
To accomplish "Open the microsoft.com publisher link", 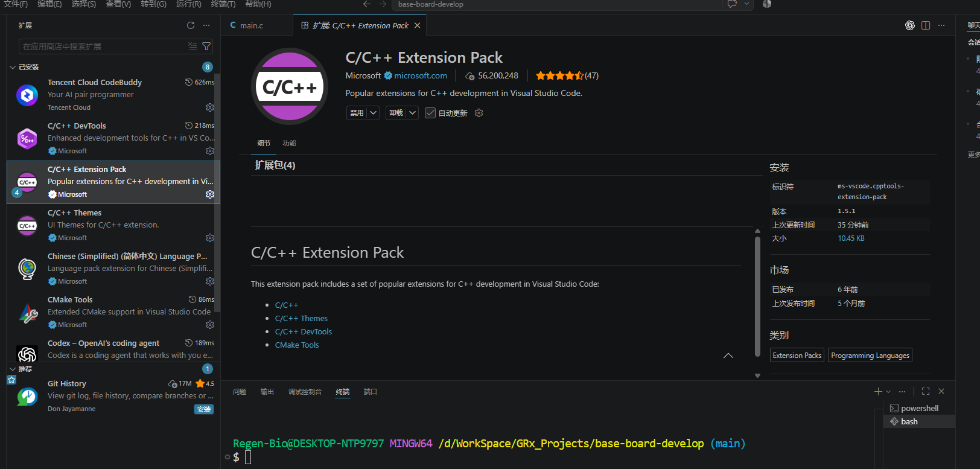I will point(421,75).
